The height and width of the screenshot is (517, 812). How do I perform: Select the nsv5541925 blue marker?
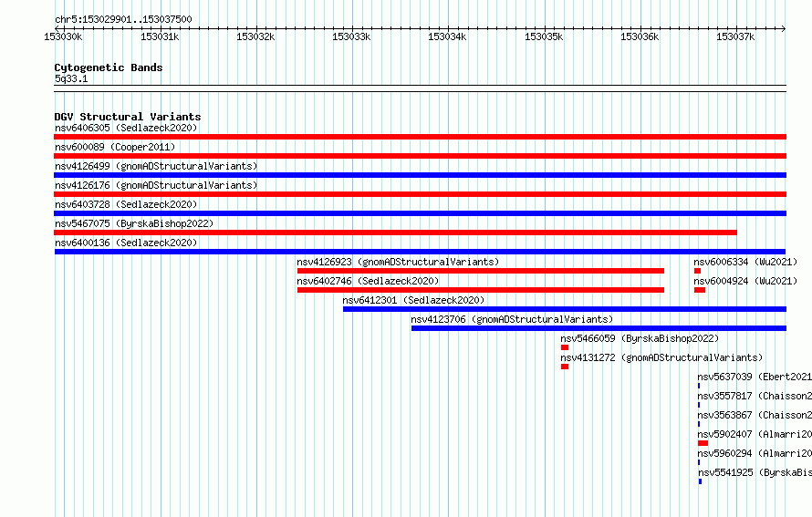point(700,481)
